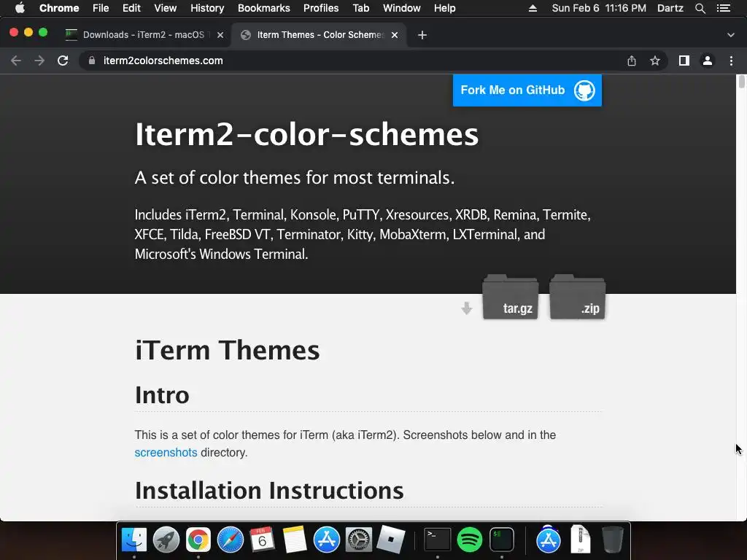Download the .zip folder archive
The image size is (747, 560).
(578, 297)
